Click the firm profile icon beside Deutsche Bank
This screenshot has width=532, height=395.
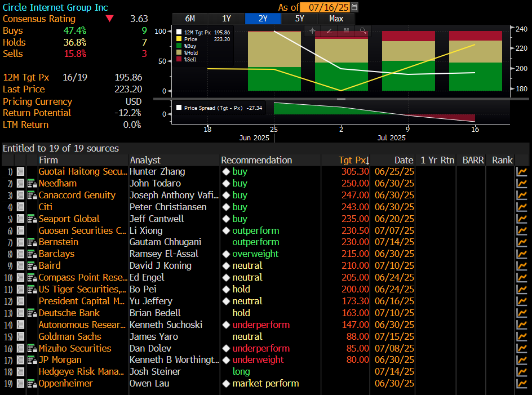click(x=32, y=313)
